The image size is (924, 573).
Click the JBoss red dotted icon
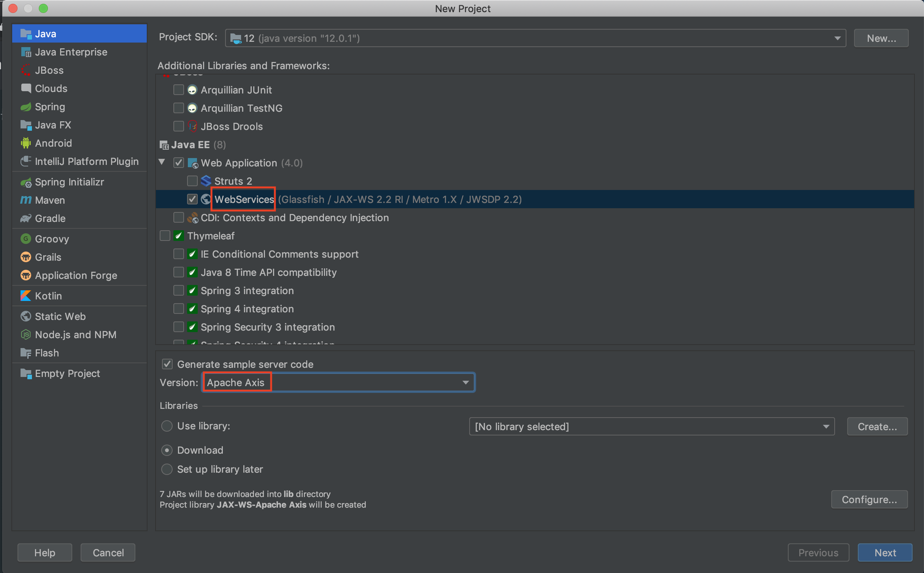coord(26,70)
